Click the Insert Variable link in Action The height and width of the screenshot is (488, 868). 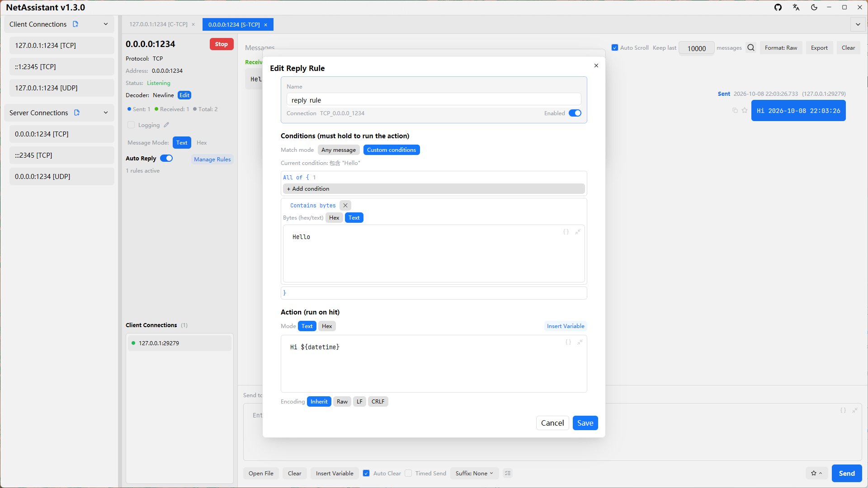[x=566, y=326]
